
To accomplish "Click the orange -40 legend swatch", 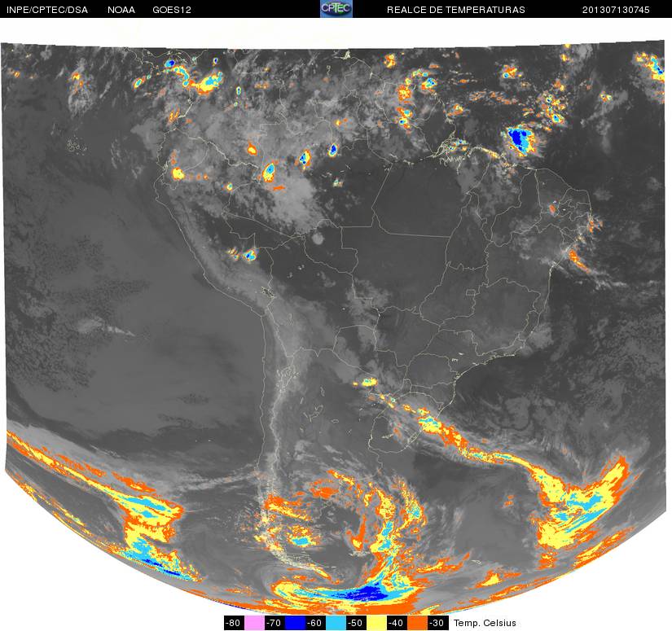I will pyautogui.click(x=417, y=623).
